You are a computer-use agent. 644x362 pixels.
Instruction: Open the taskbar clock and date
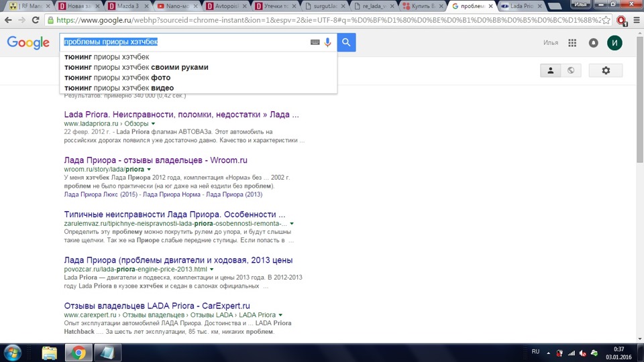point(619,353)
